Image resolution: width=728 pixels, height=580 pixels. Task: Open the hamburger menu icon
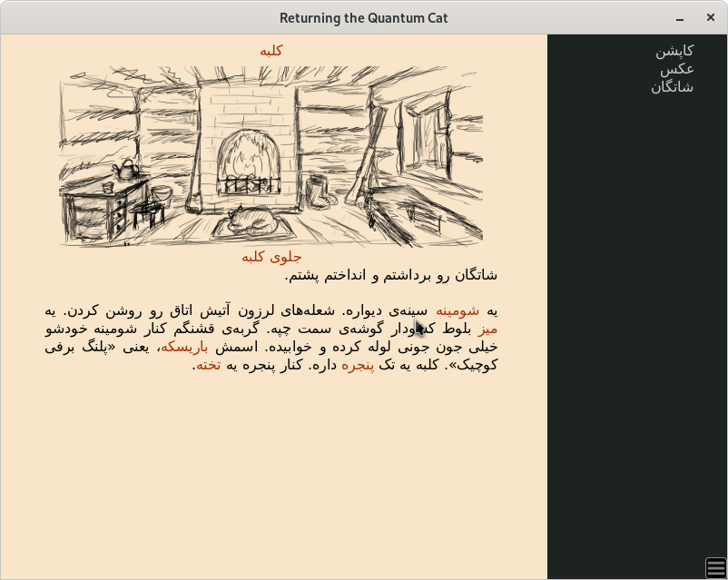[715, 567]
